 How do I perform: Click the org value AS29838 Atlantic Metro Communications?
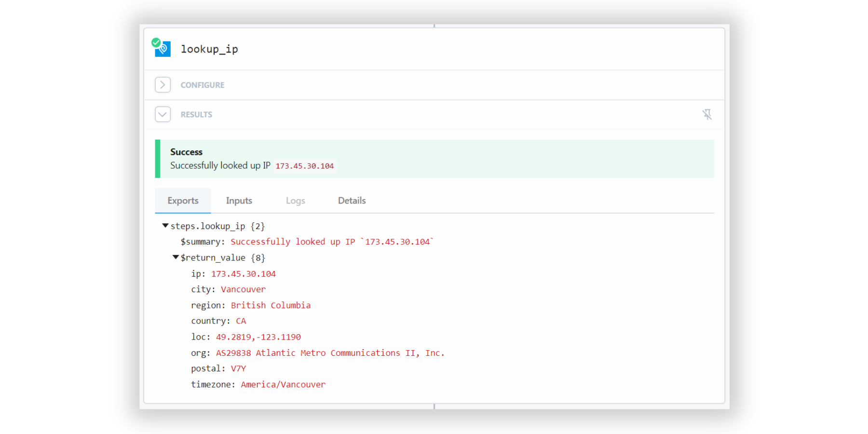coord(330,353)
